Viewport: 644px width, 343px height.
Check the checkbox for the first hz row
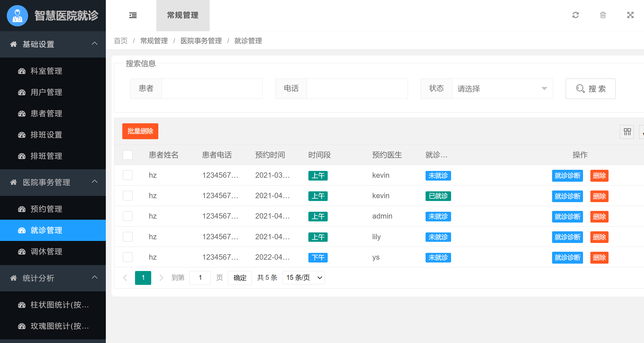127,175
